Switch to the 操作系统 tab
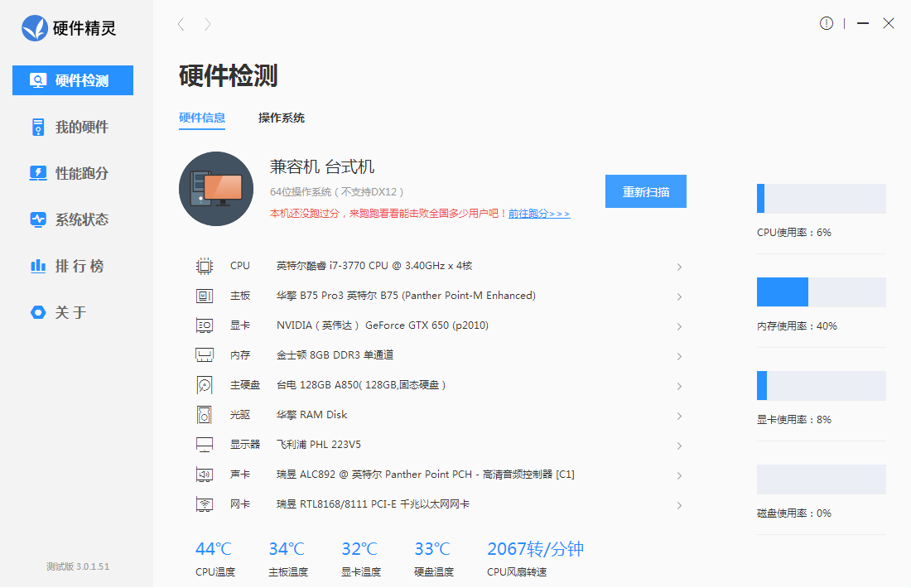Screen dimensions: 911x588 [282, 118]
